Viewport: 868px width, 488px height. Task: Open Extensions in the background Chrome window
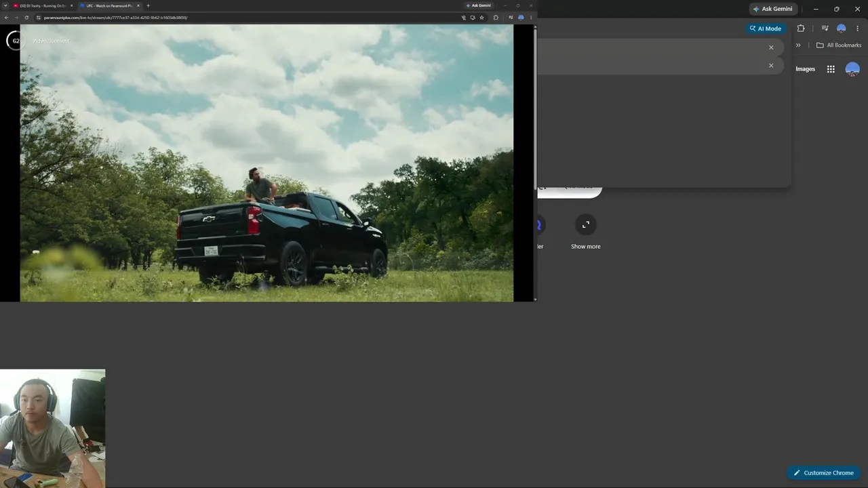tap(801, 28)
